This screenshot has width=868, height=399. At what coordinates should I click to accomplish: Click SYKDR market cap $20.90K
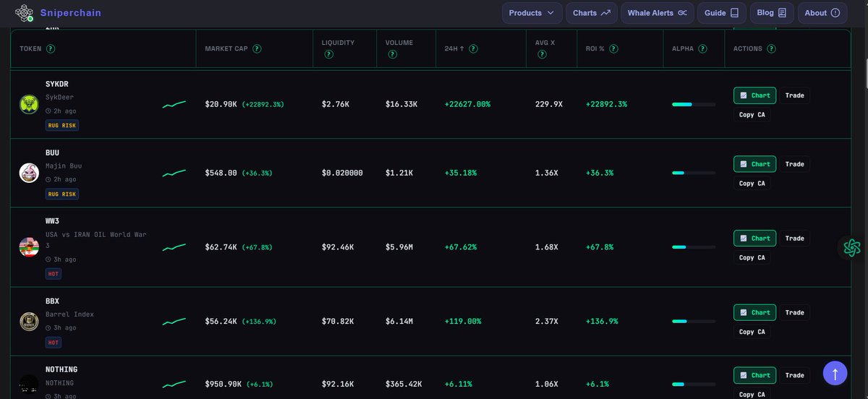(221, 105)
